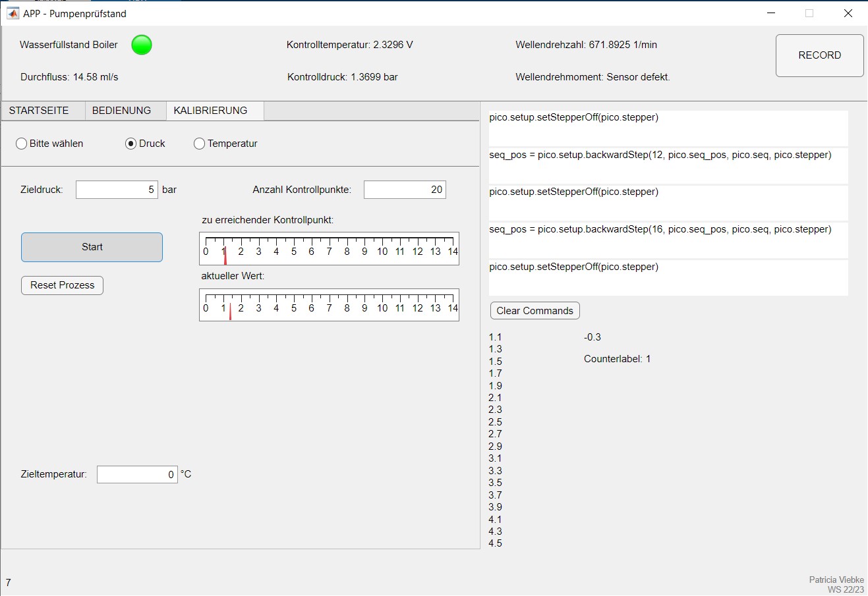
Task: Choose the Temperatur radio option
Action: click(200, 144)
